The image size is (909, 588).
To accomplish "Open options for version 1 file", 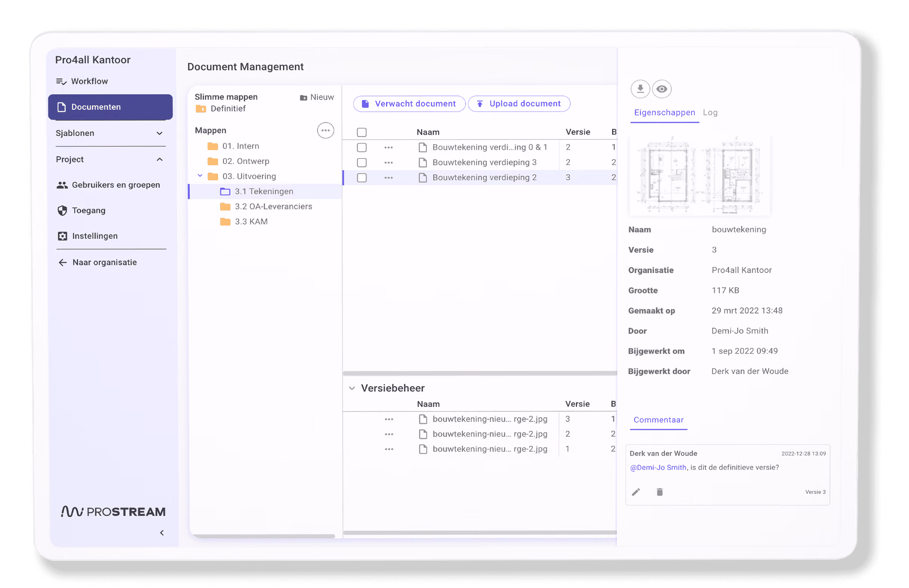I will pyautogui.click(x=389, y=449).
